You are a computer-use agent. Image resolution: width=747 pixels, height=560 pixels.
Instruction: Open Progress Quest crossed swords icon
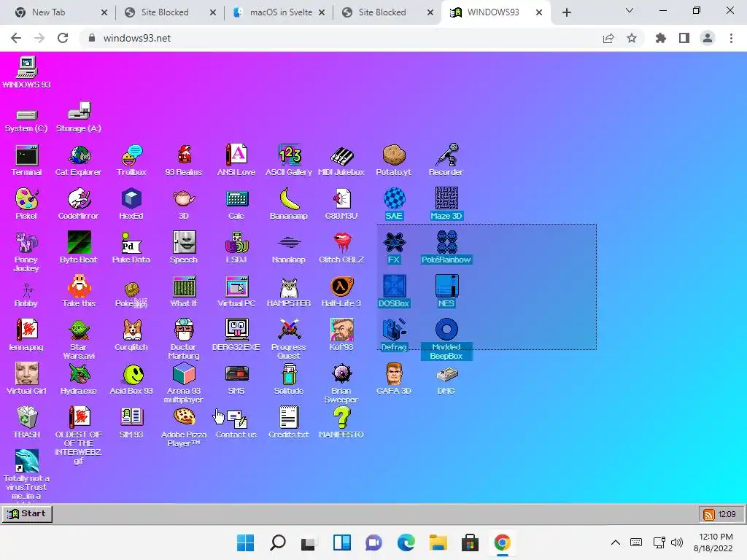[289, 339]
